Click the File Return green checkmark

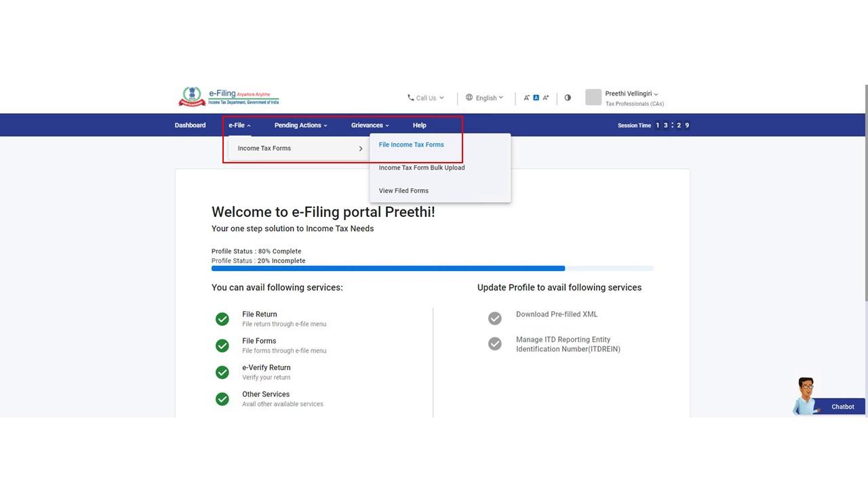point(222,319)
